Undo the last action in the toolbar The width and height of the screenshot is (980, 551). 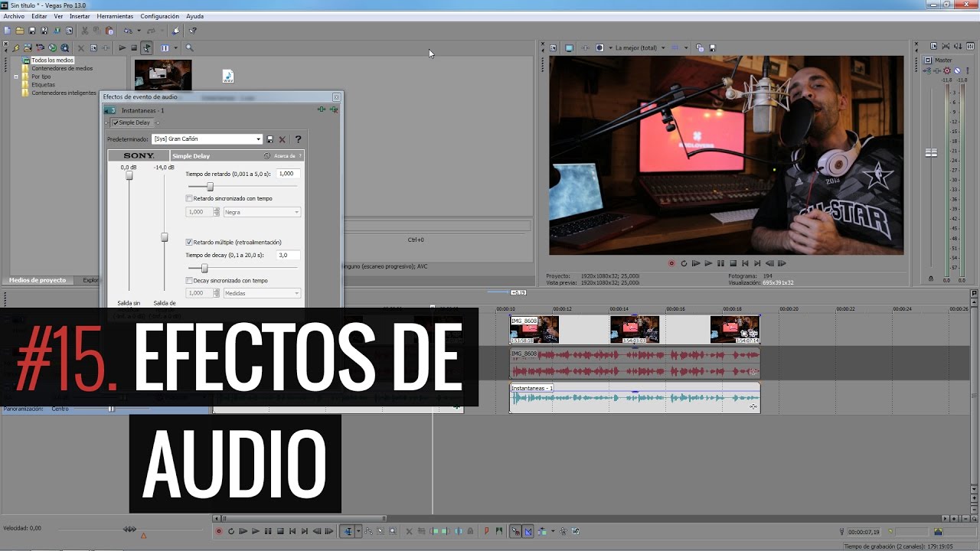[128, 31]
